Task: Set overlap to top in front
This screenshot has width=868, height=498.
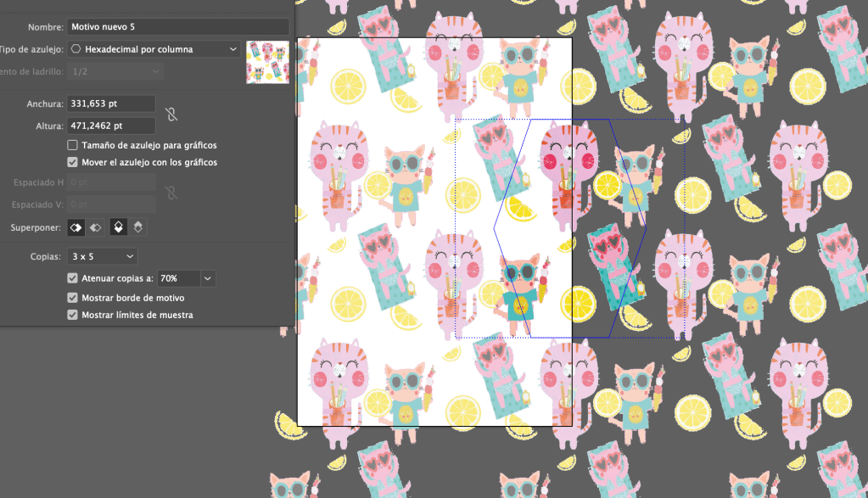Action: [119, 227]
